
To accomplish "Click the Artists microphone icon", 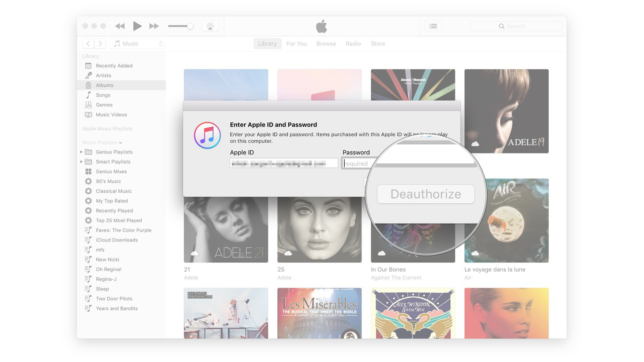I will (88, 75).
